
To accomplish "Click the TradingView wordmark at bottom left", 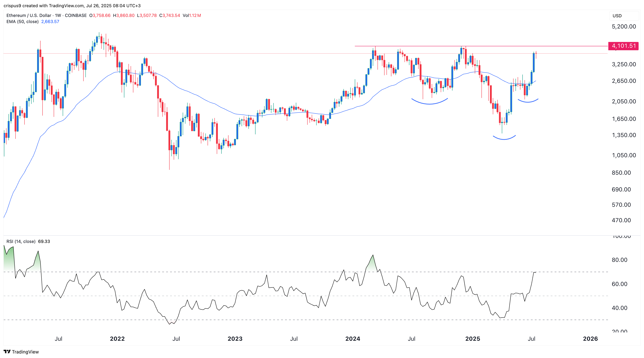I will click(25, 352).
